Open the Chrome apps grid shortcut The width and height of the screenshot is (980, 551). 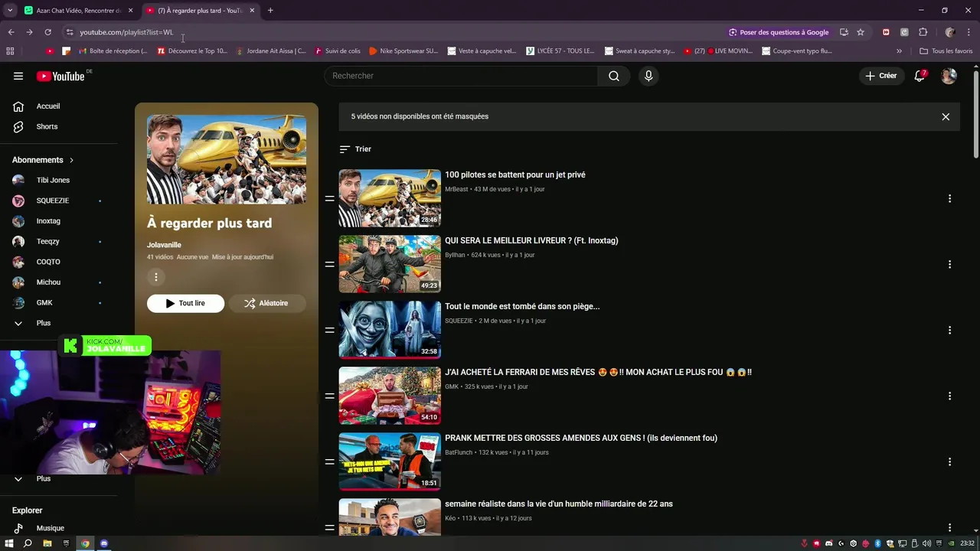click(x=10, y=51)
